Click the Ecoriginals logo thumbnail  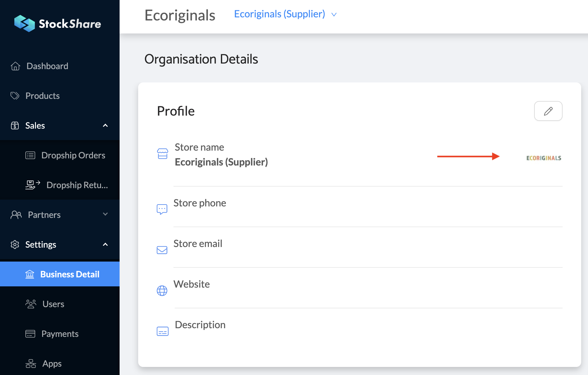tap(544, 158)
